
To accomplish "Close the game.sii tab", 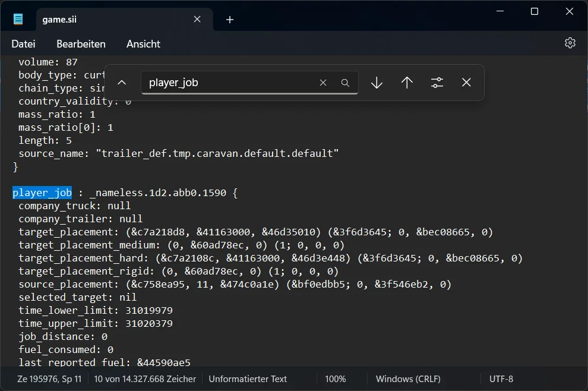I will pos(197,19).
